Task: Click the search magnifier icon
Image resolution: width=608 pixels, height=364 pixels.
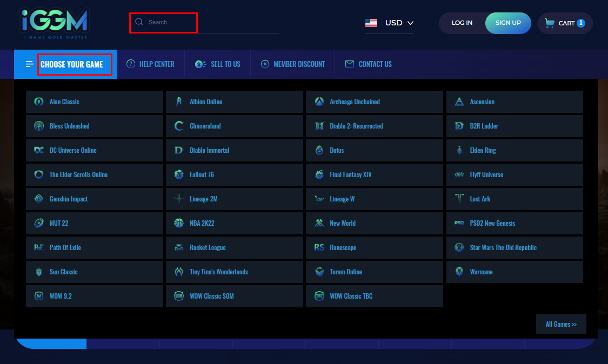Action: pyautogui.click(x=139, y=22)
